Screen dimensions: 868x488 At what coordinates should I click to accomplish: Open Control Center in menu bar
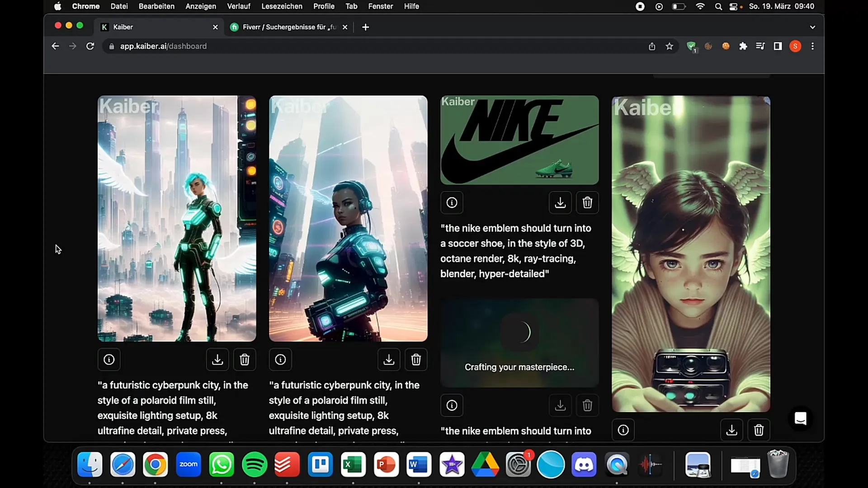click(733, 6)
